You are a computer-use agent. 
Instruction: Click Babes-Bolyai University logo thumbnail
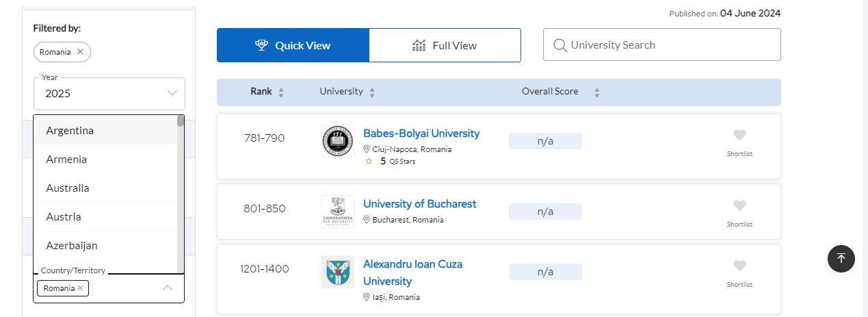(338, 141)
